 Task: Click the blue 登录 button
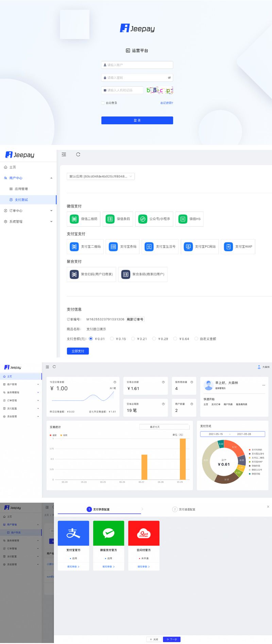(137, 120)
